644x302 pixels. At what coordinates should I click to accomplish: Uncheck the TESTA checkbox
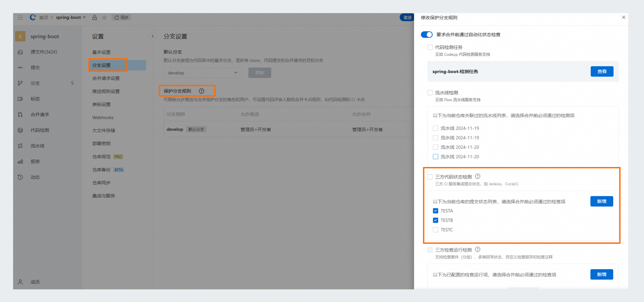(435, 211)
